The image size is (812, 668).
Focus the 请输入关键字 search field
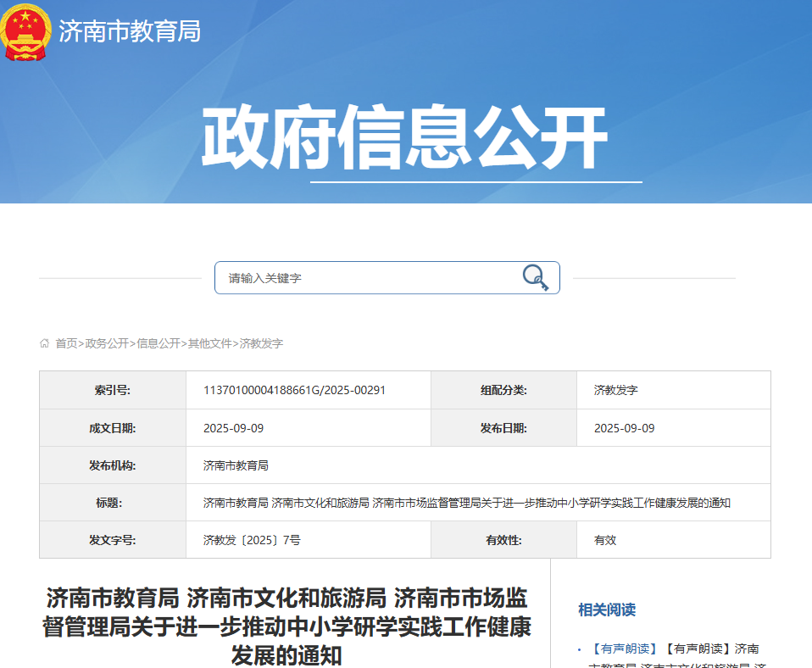point(364,278)
